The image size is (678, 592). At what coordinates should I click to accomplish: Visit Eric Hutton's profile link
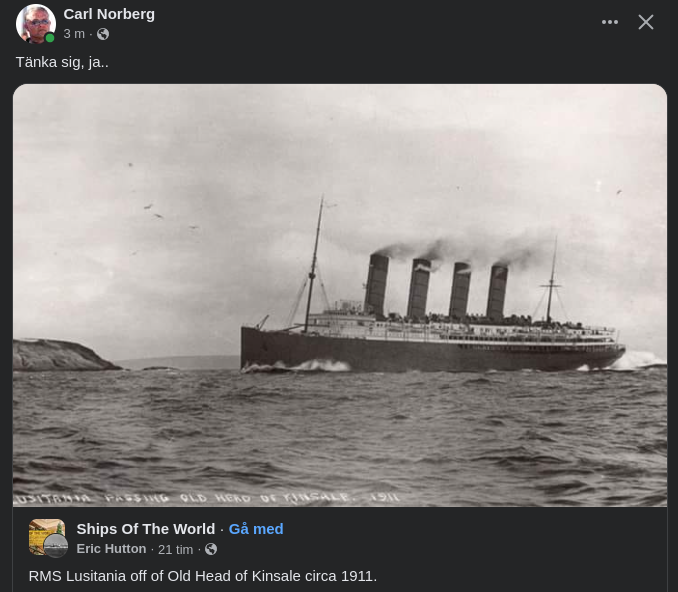(x=111, y=549)
